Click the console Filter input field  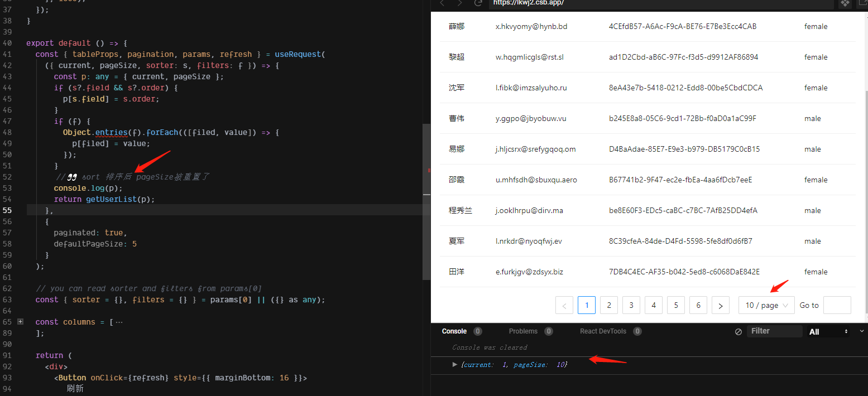point(774,331)
